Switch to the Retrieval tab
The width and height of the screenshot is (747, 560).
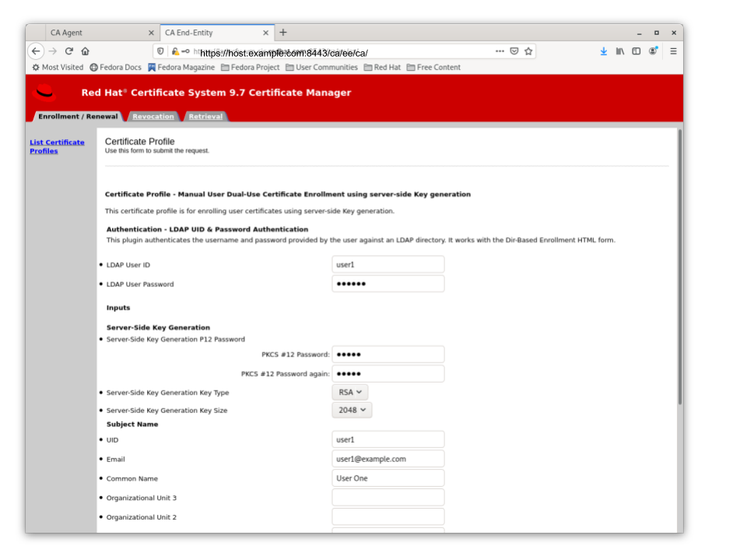205,116
